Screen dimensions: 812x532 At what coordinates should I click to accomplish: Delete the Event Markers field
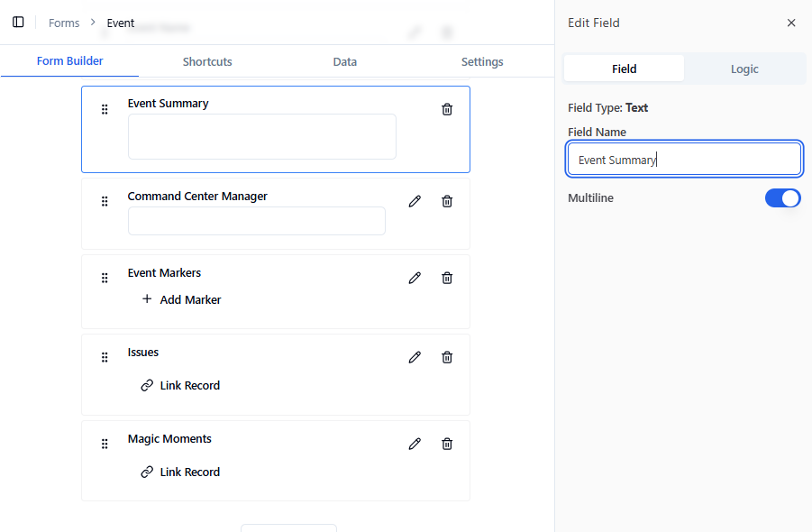click(447, 278)
